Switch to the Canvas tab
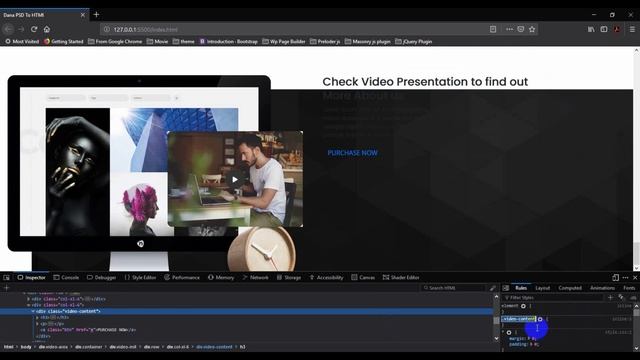 363,278
